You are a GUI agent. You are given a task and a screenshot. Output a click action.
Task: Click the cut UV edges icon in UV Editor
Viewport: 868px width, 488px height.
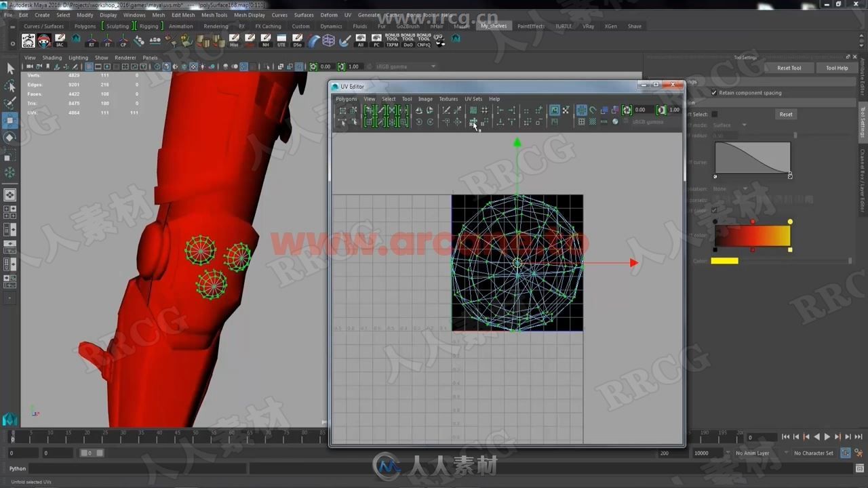tap(446, 110)
